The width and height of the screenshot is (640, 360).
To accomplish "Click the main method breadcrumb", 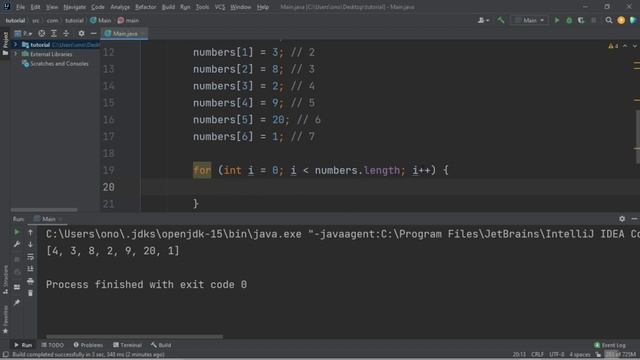I will pos(128,20).
